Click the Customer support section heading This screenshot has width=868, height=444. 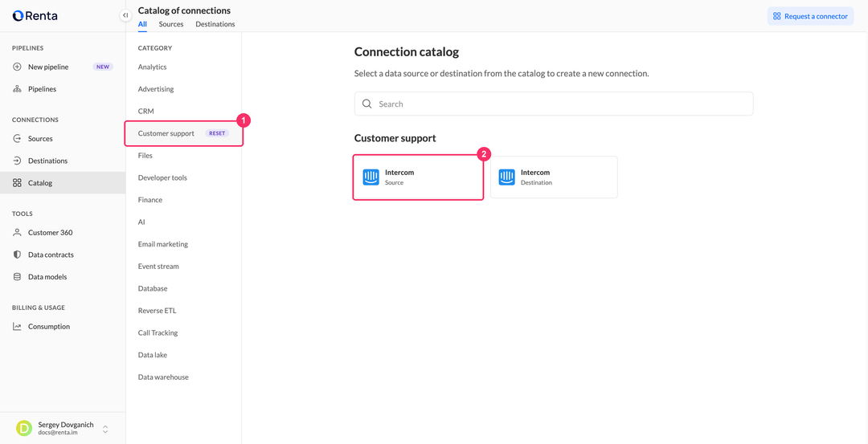(395, 138)
